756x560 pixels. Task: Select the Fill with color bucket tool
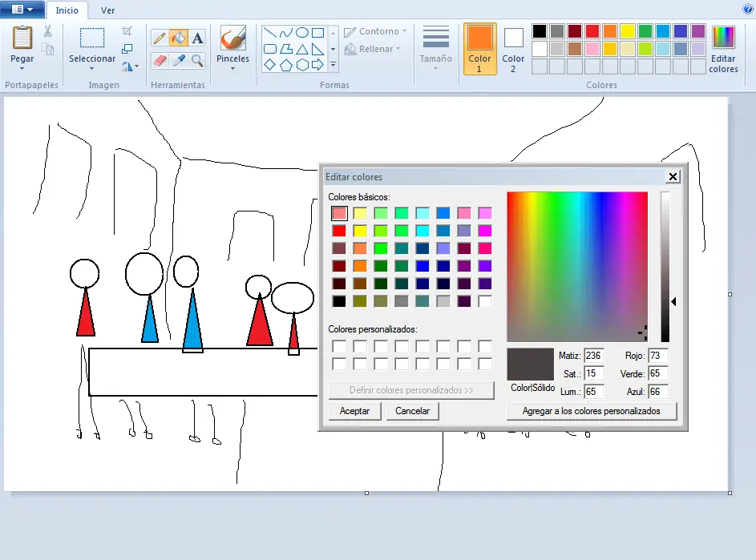[178, 38]
